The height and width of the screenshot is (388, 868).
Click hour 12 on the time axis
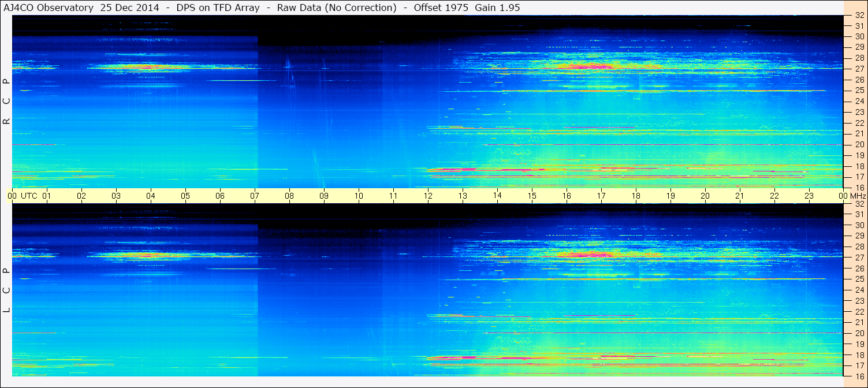[x=428, y=196]
